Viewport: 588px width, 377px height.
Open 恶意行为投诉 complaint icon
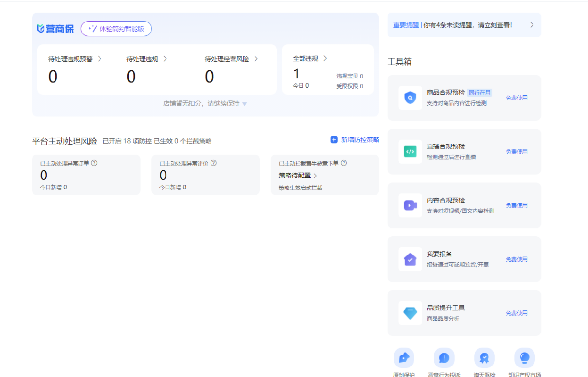point(444,358)
